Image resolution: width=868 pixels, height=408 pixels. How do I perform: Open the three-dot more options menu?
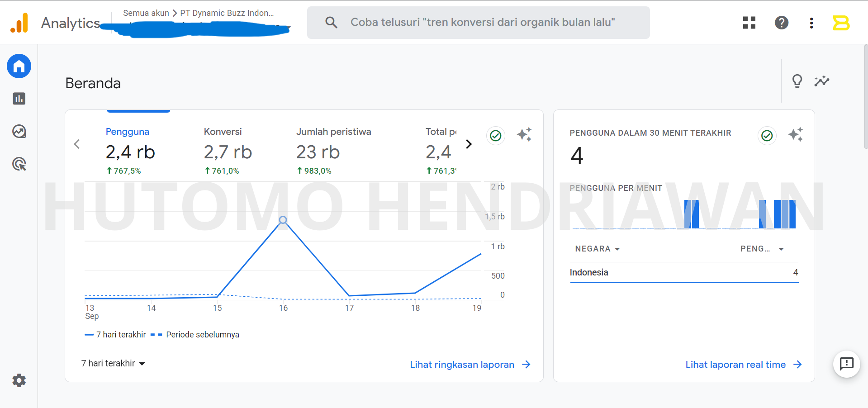[811, 23]
